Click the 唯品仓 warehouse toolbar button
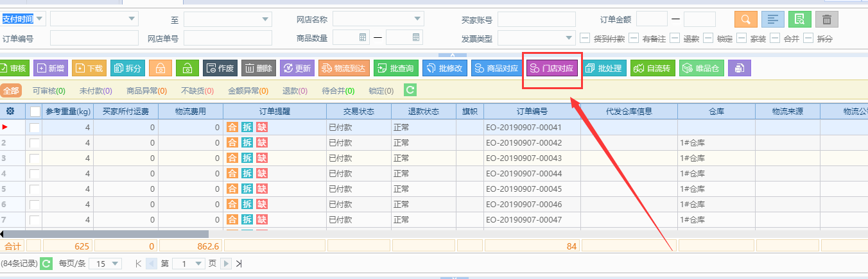 coord(702,68)
